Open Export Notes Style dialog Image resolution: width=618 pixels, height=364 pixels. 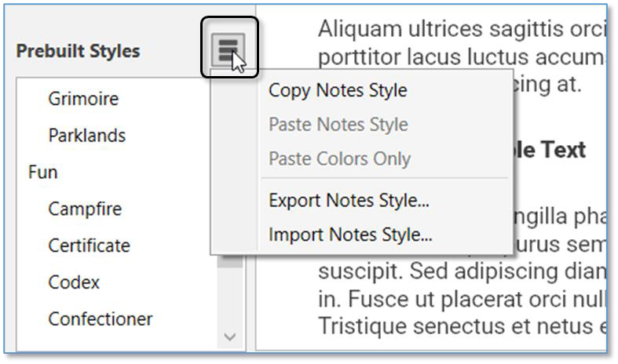pos(349,200)
